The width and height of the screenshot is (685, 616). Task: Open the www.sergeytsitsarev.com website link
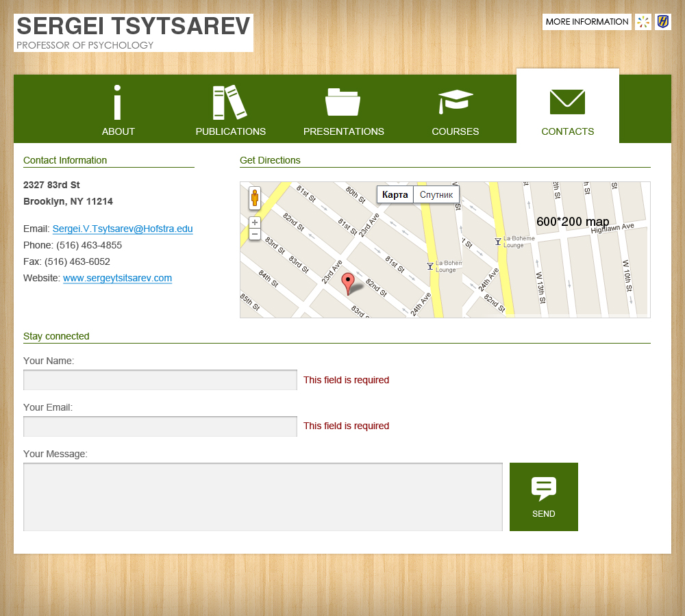point(117,279)
